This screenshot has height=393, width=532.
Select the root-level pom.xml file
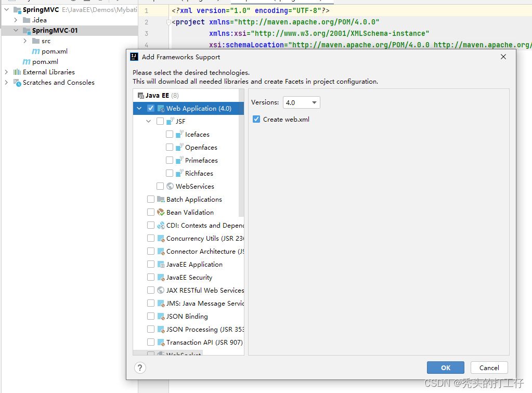[x=45, y=62]
